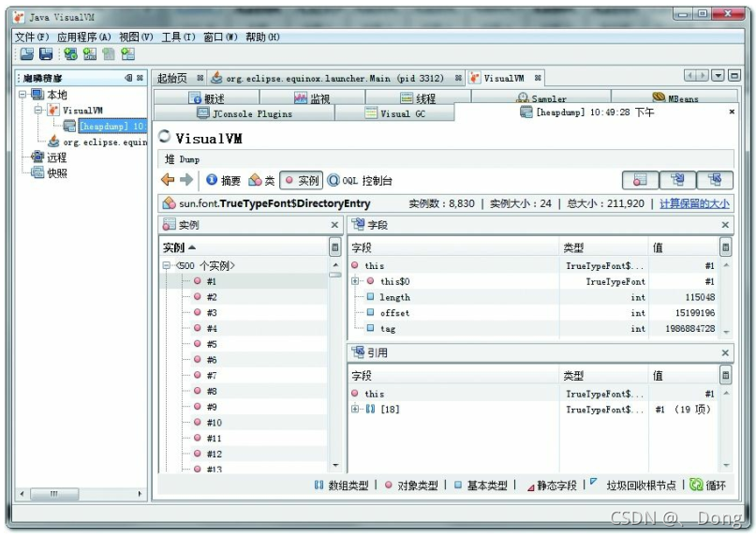
Task: Collapse the 本地 tree node
Action: [x=22, y=94]
